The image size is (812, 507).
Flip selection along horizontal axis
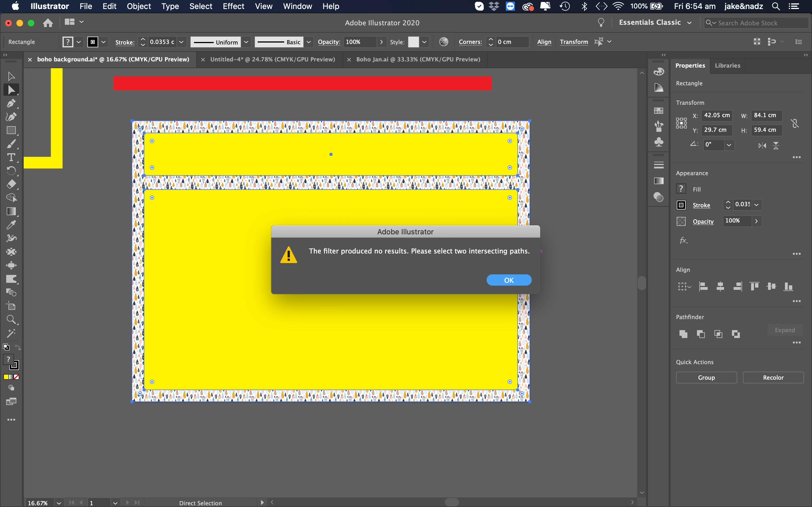click(762, 146)
